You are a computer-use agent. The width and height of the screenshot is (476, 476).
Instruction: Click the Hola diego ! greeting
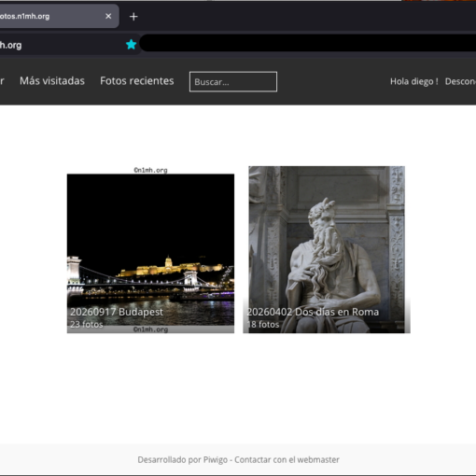click(x=414, y=81)
